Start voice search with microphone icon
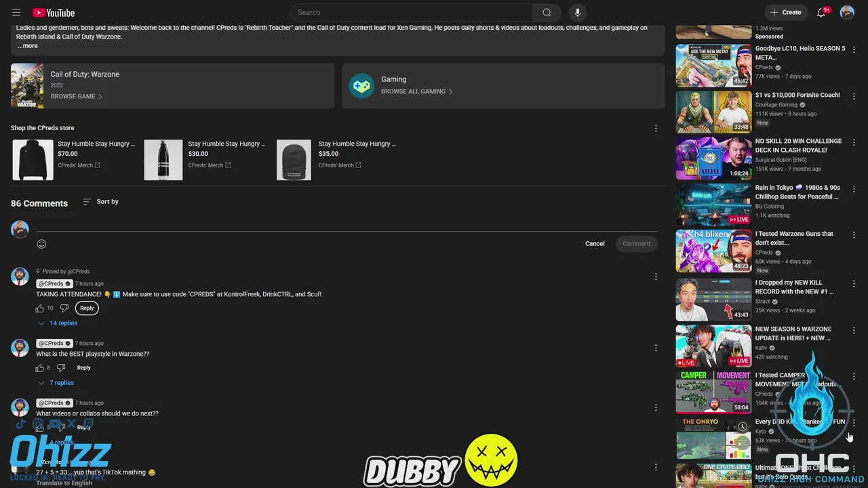Image resolution: width=868 pixels, height=488 pixels. click(578, 12)
